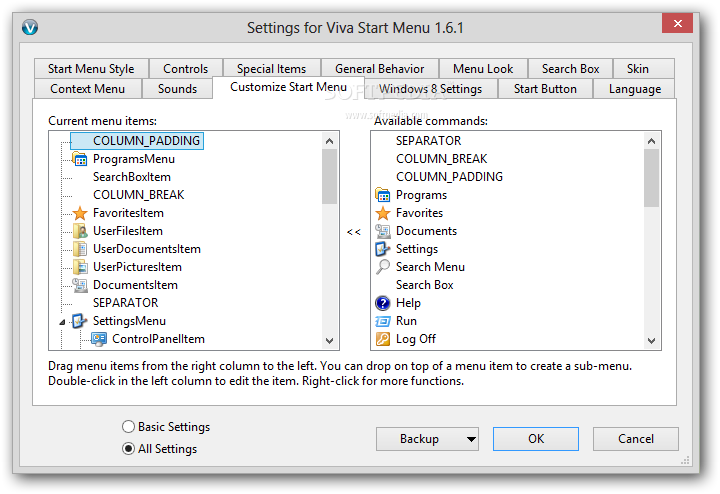Select SEPARATOR in current menu items
Viewport: 720px width, 494px height.
[125, 303]
